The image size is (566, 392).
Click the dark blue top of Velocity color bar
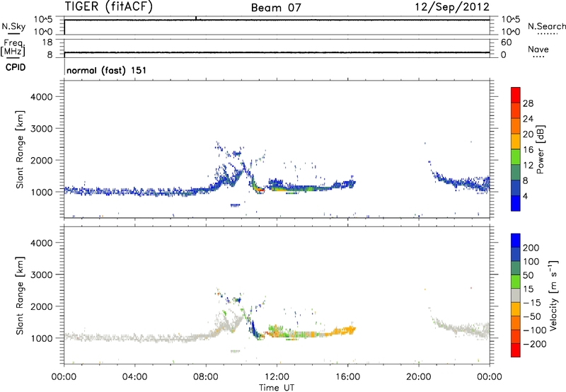pos(516,241)
